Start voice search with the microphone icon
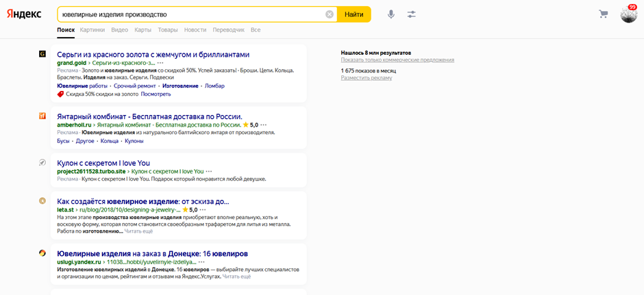 coord(391,14)
